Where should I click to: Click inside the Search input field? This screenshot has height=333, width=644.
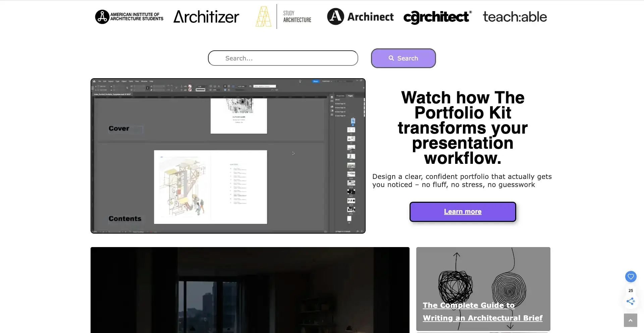click(283, 58)
